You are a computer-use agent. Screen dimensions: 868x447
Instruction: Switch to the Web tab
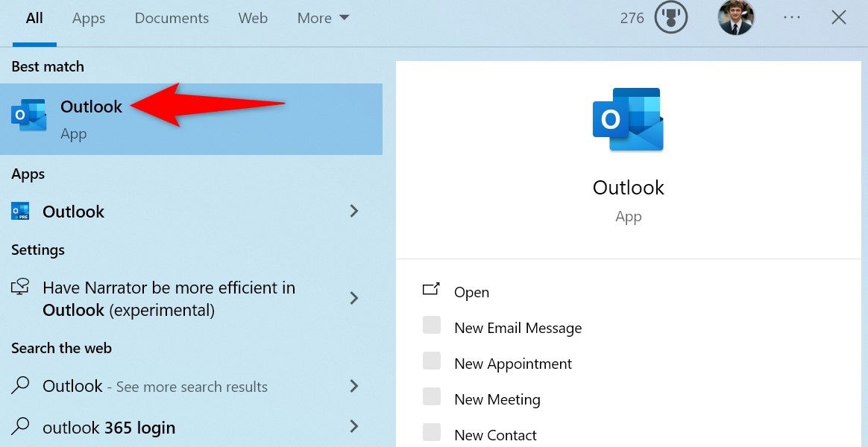coord(253,17)
